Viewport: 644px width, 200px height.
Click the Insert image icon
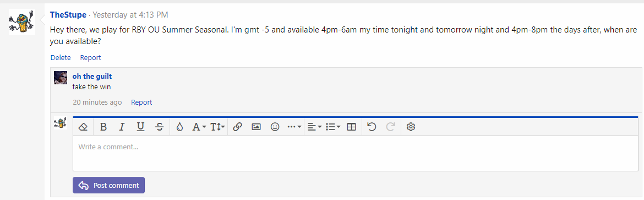tap(256, 127)
